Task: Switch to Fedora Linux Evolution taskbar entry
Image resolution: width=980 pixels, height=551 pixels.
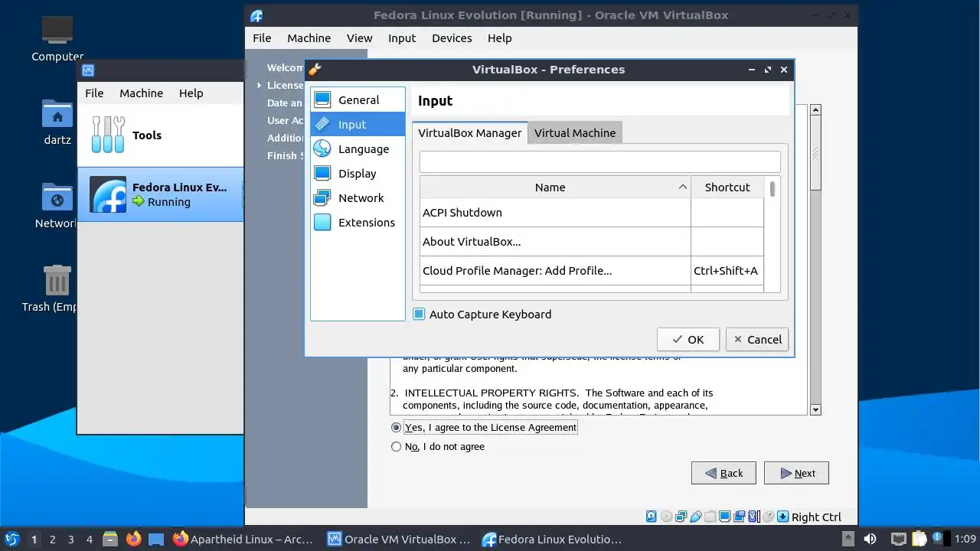Action: coord(552,539)
